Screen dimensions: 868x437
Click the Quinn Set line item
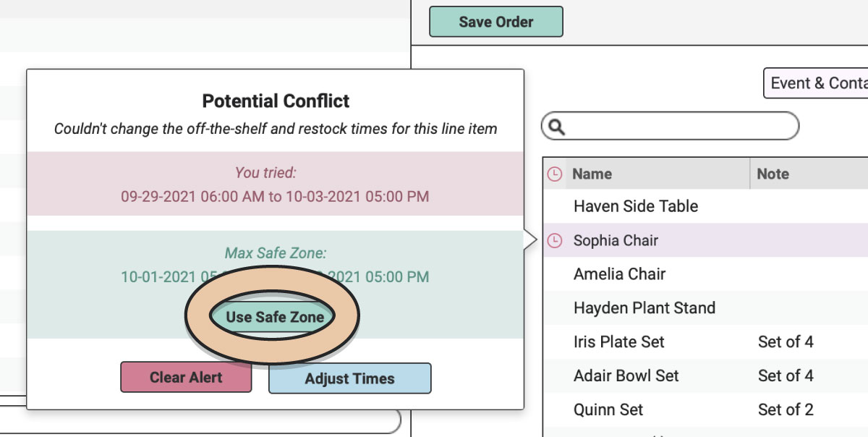pos(705,410)
